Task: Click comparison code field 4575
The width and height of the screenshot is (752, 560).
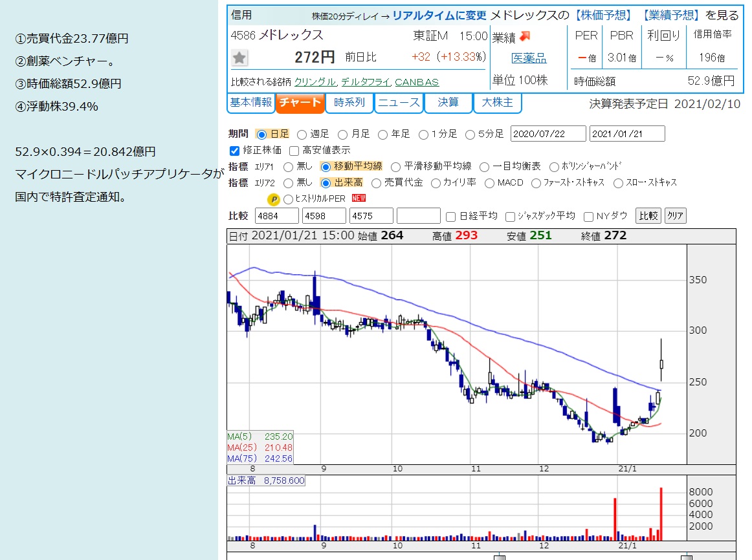Action: [x=371, y=216]
